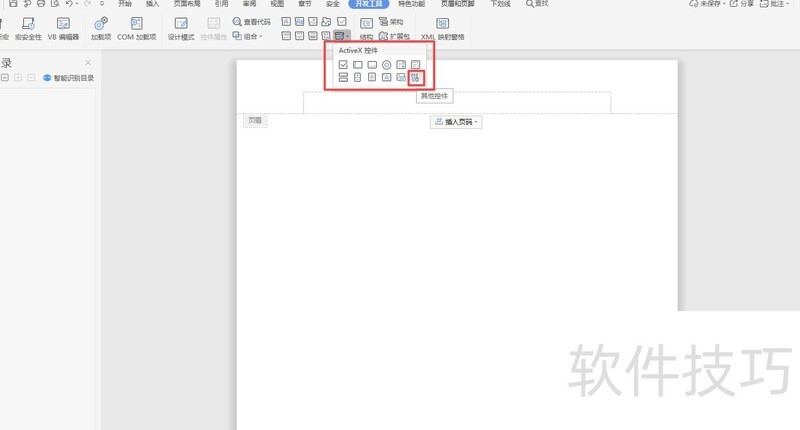Click the 结构 structure icon
Image resolution: width=800 pixels, height=430 pixels.
click(366, 29)
